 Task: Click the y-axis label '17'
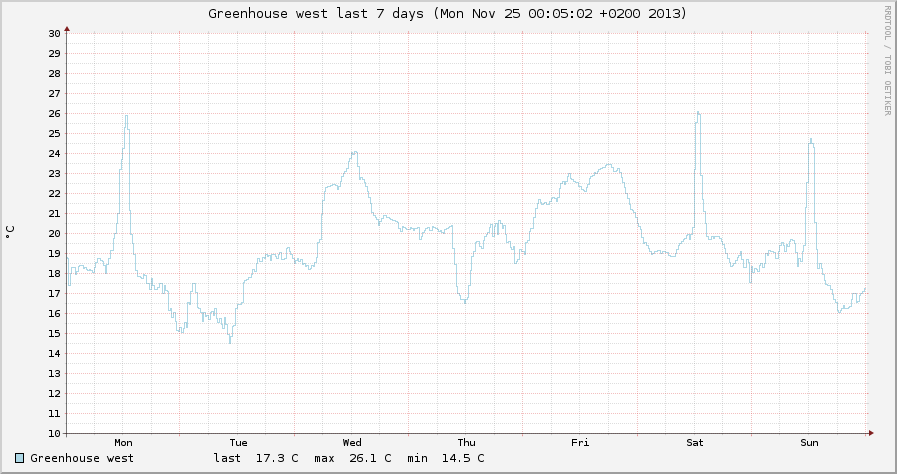54,293
